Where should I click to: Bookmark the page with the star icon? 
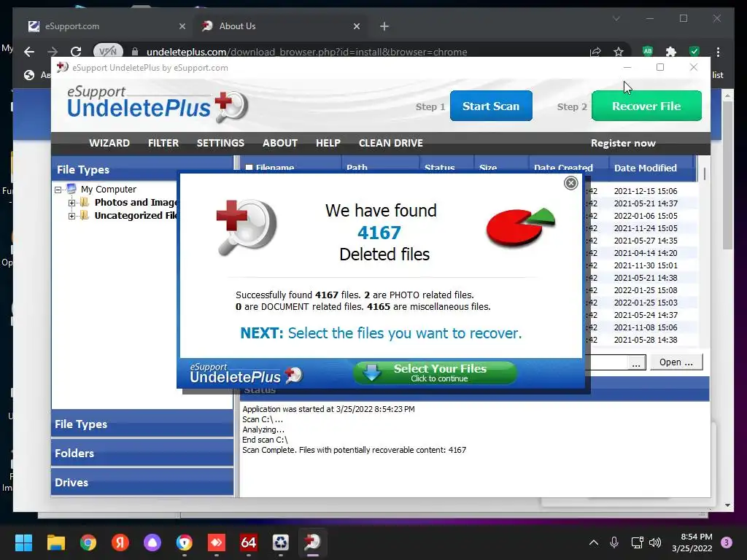(x=618, y=52)
